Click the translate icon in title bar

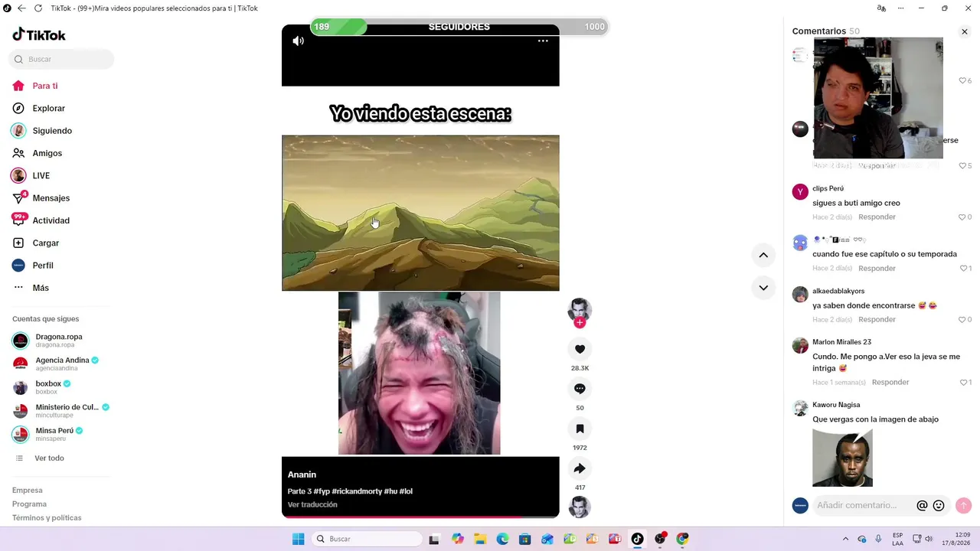pyautogui.click(x=881, y=8)
